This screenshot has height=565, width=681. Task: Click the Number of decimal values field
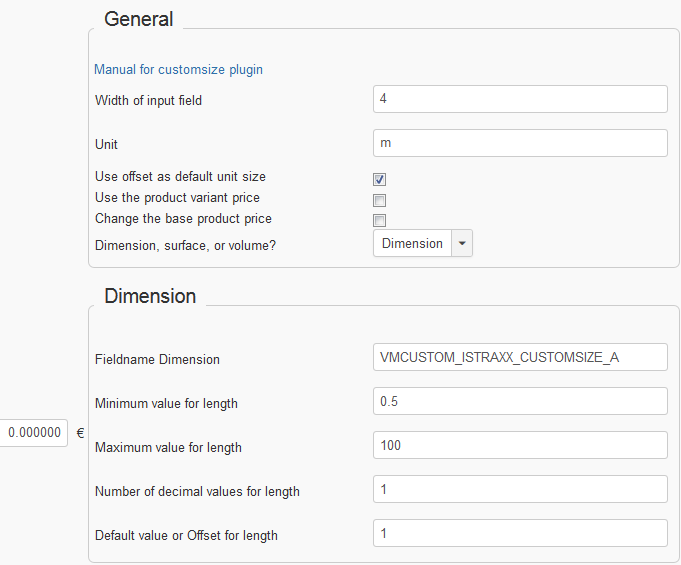click(x=520, y=489)
